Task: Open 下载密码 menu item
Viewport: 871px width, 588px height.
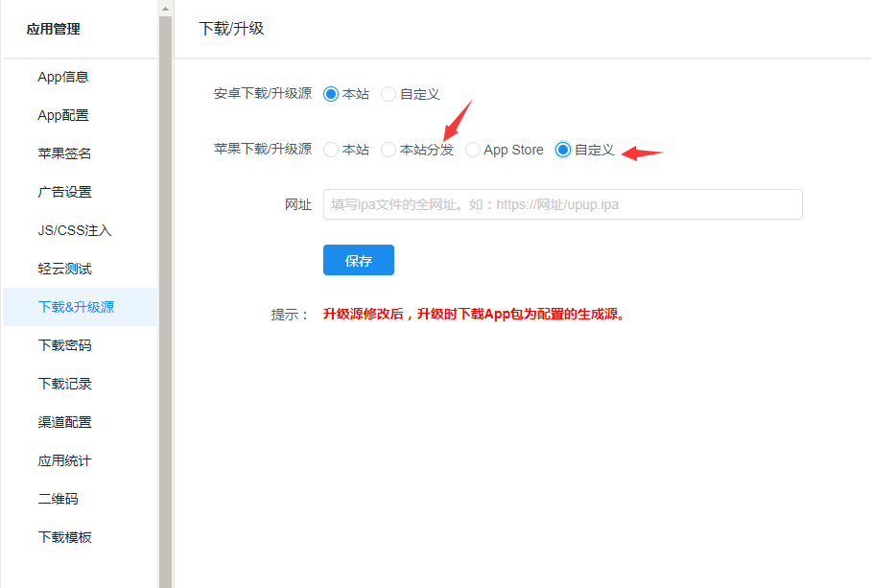Action: [x=64, y=345]
